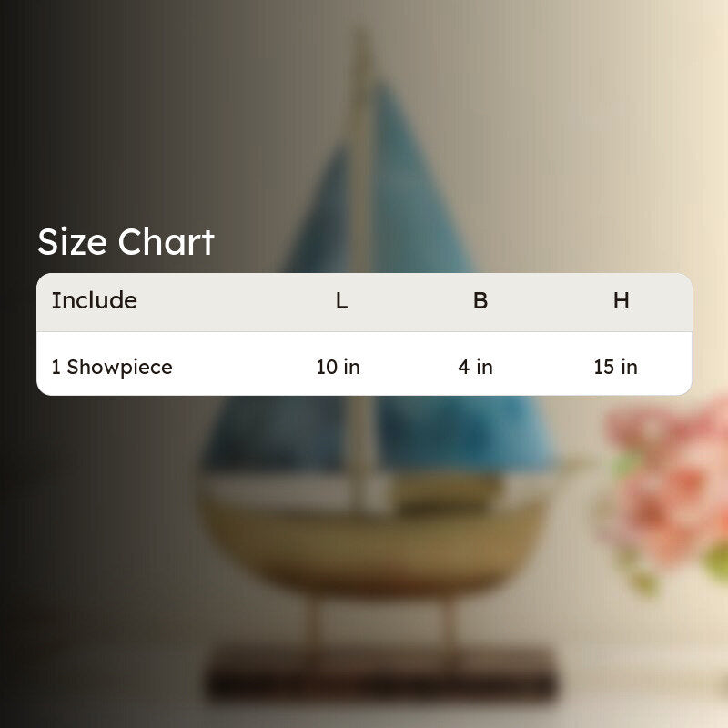
Task: Click the 15 in height value
Action: [x=616, y=367]
